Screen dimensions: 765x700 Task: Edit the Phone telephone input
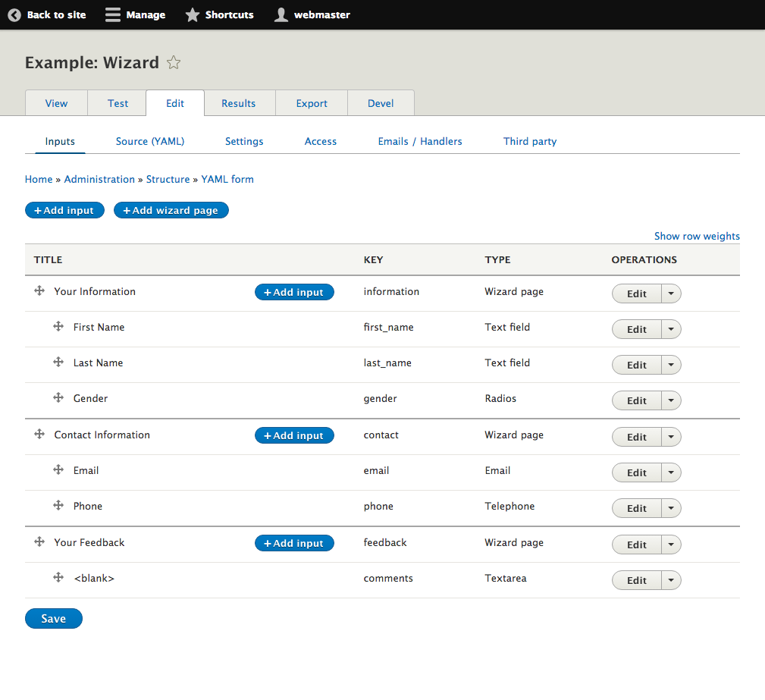[637, 508]
